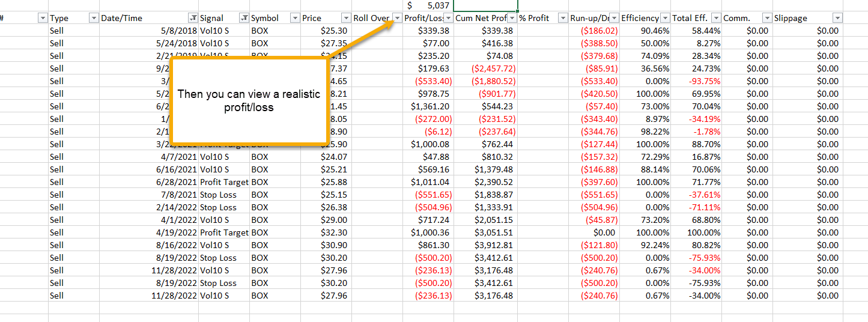Viewport: 868px width, 322px height.
Task: Open the Symbol column filter dropdown
Action: pos(295,18)
